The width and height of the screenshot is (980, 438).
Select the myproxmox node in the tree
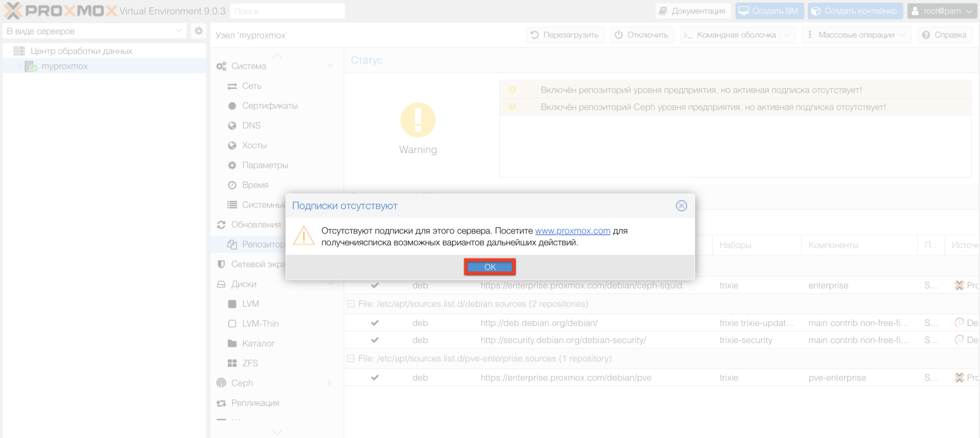64,66
